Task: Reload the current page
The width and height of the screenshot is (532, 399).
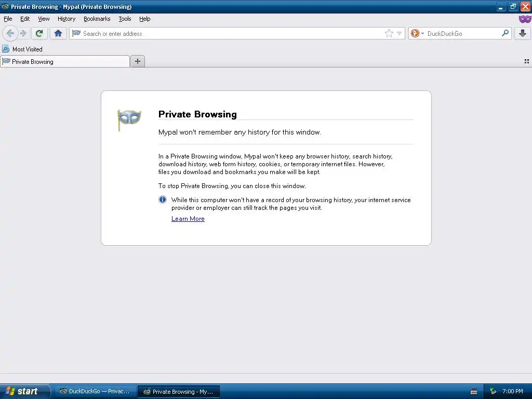Action: [39, 33]
